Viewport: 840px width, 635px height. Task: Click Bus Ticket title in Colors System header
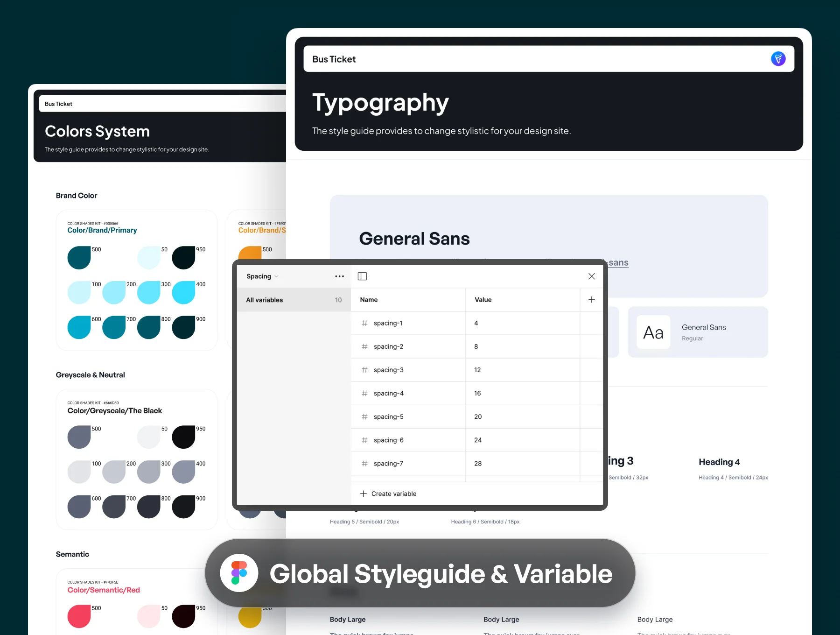(58, 104)
